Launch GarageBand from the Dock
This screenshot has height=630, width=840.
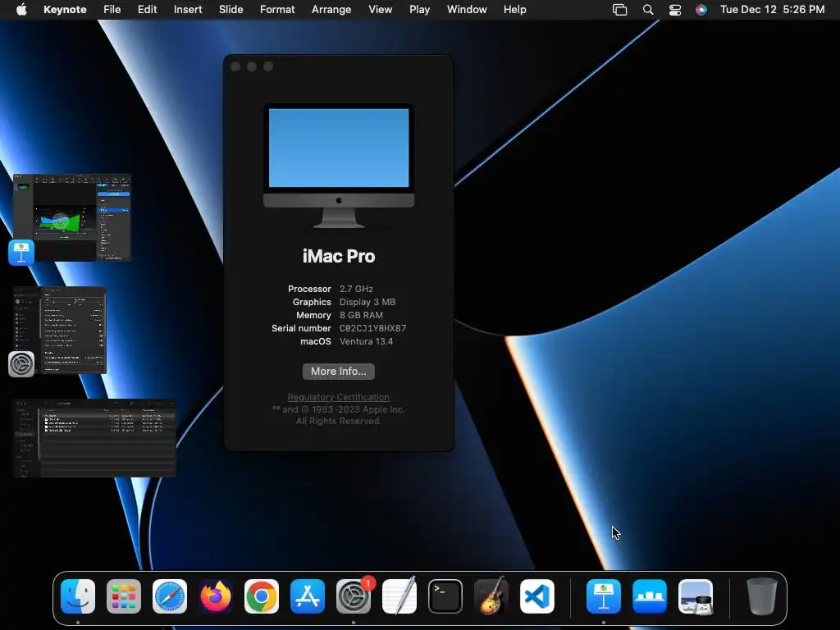491,596
